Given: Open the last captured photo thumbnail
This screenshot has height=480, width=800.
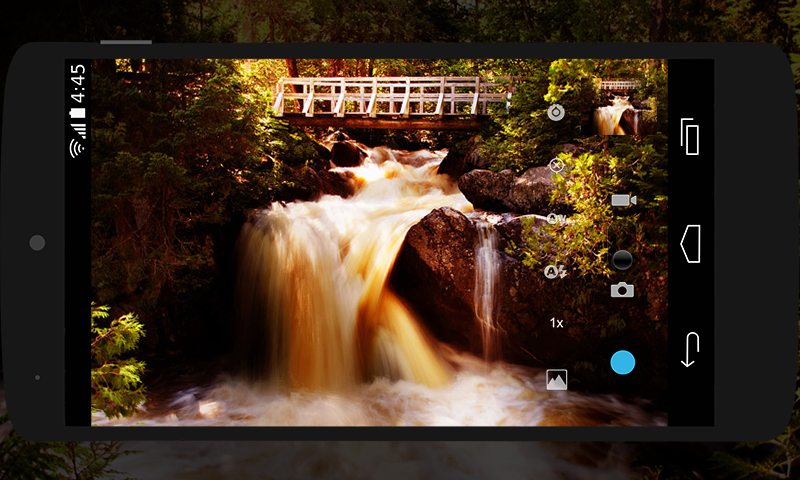Looking at the screenshot, I should point(623,107).
